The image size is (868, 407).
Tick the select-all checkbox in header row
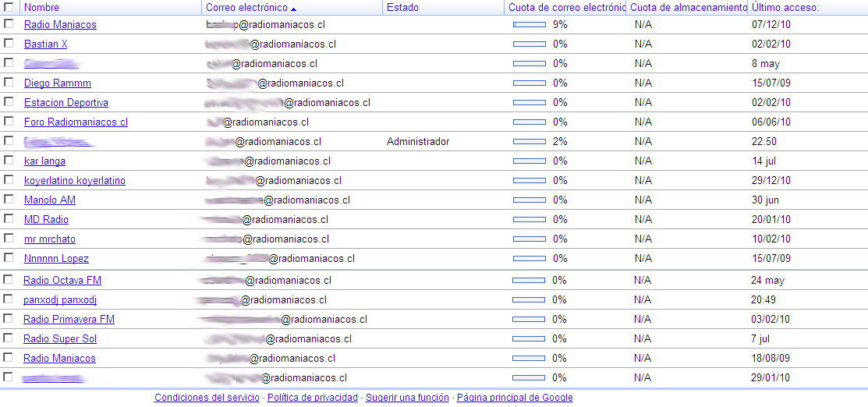tap(9, 7)
